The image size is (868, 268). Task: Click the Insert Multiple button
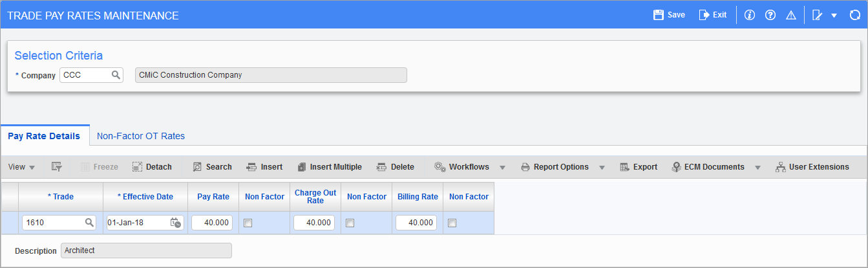coord(330,167)
